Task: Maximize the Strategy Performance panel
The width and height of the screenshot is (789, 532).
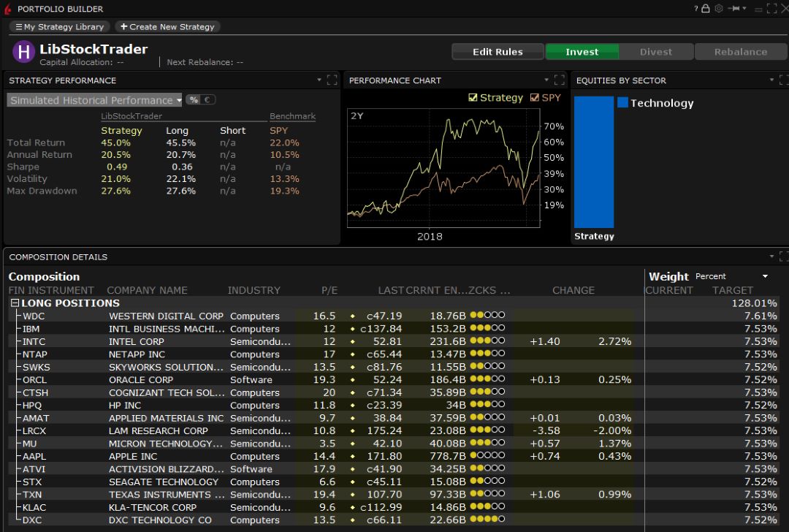Action: coord(332,80)
